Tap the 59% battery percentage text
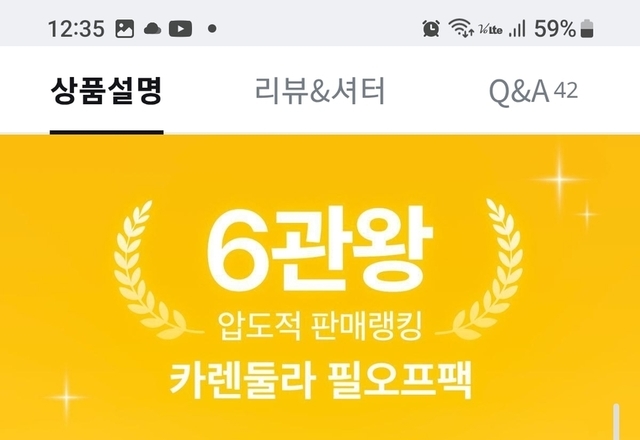 point(555,29)
